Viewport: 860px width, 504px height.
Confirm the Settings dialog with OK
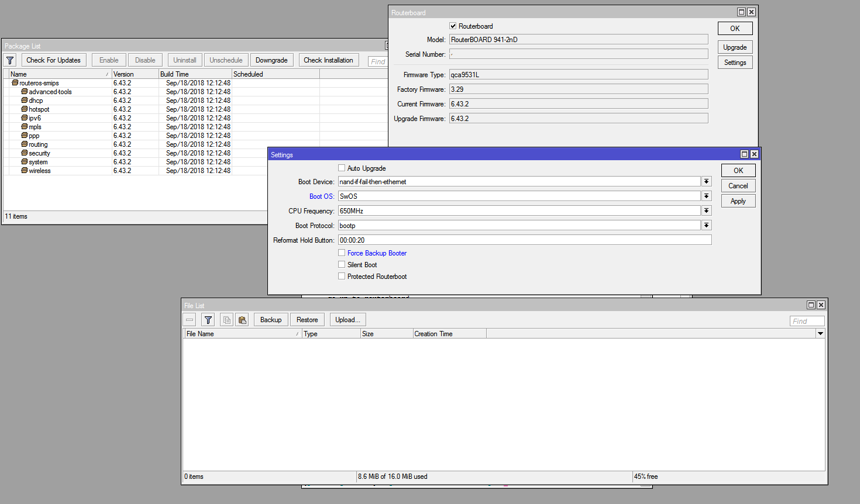[x=738, y=171]
